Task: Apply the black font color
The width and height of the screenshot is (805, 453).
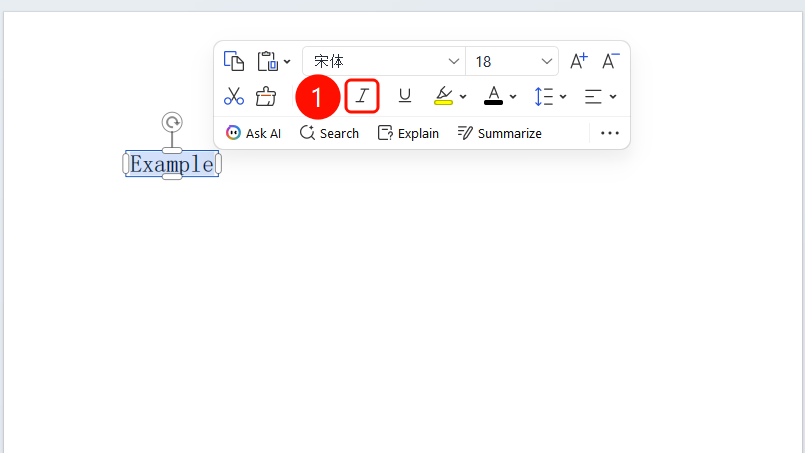Action: click(x=493, y=96)
